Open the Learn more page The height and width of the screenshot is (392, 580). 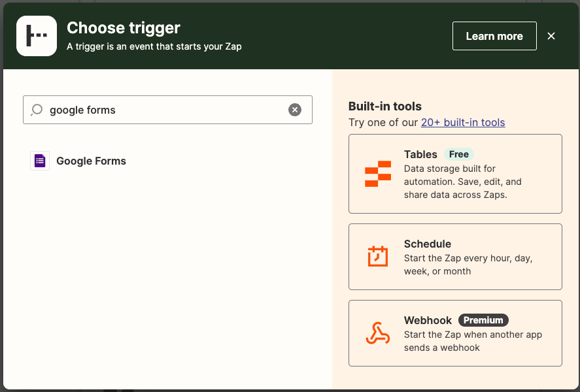point(494,36)
